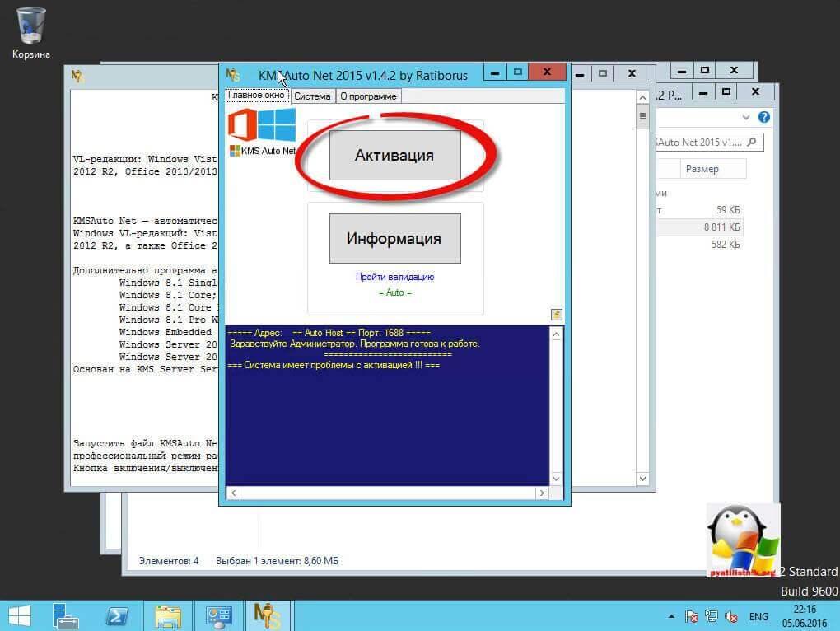This screenshot has width=840, height=631.
Task: Click the log panel scroll down arrow
Action: pos(556,479)
